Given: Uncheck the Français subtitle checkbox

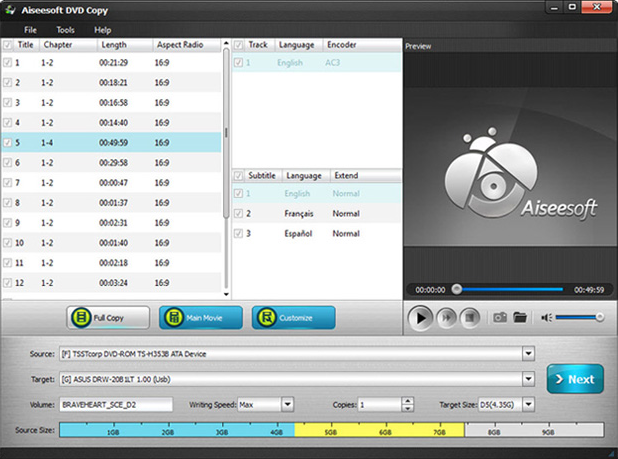Looking at the screenshot, I should (239, 214).
